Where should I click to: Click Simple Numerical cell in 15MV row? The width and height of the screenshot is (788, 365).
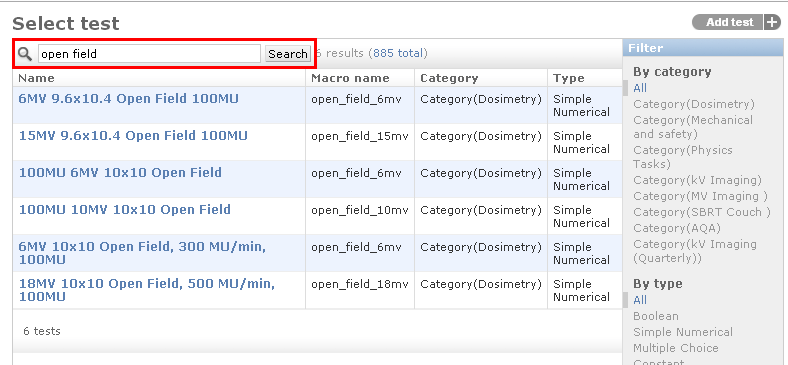581,142
